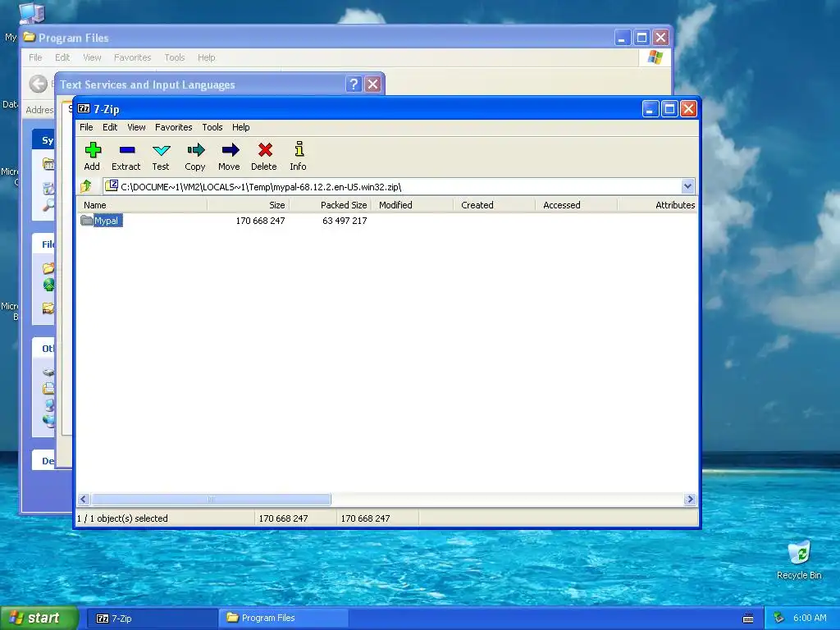Open 7-Zip Favorites menu
840x630 pixels.
[x=174, y=127]
